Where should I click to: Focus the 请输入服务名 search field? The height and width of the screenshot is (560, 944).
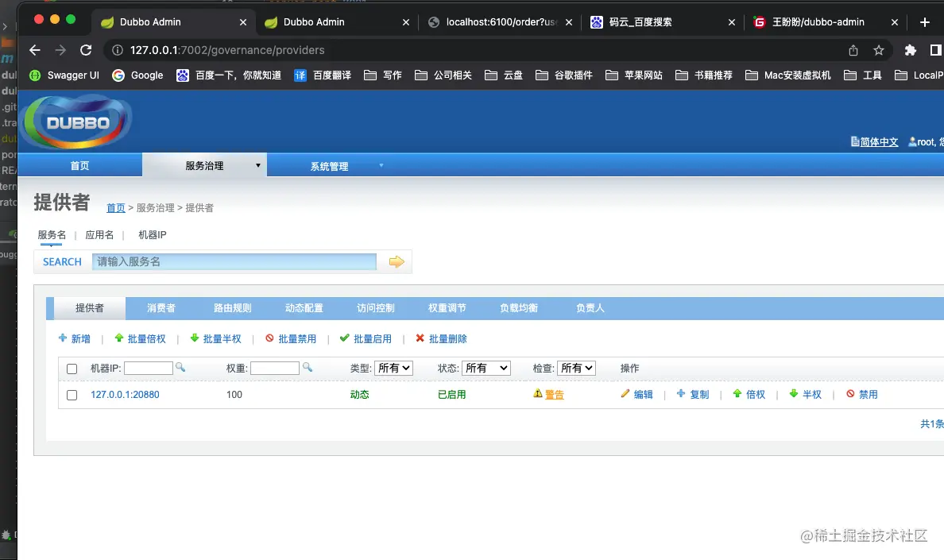[x=234, y=261]
